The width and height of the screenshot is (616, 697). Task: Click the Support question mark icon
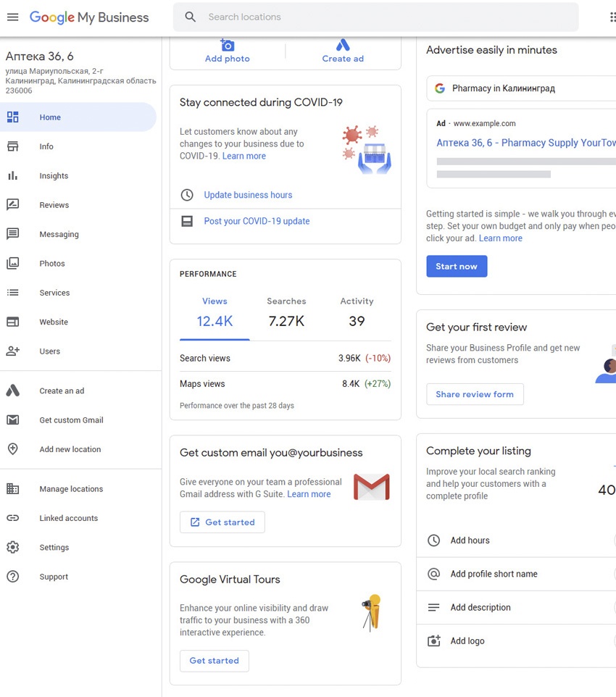click(13, 576)
